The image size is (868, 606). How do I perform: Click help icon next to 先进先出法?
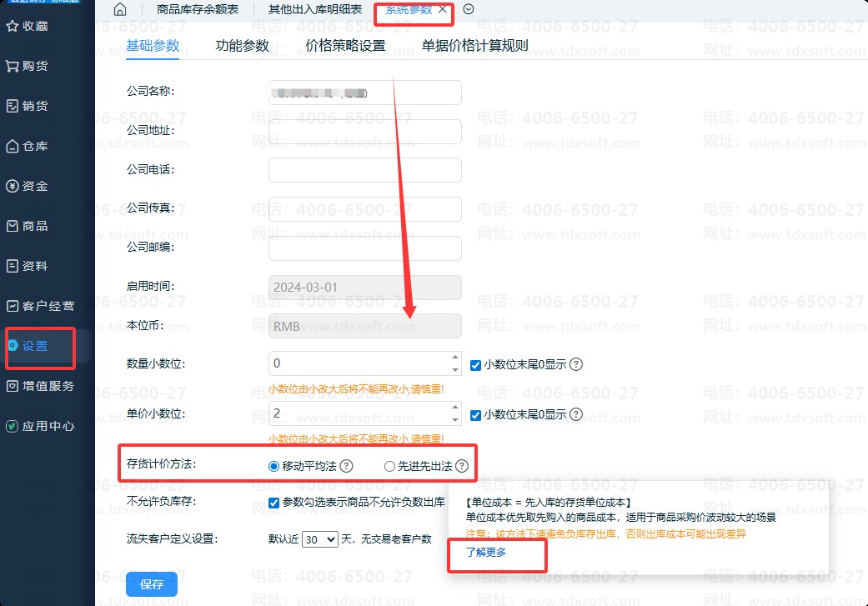pyautogui.click(x=462, y=467)
